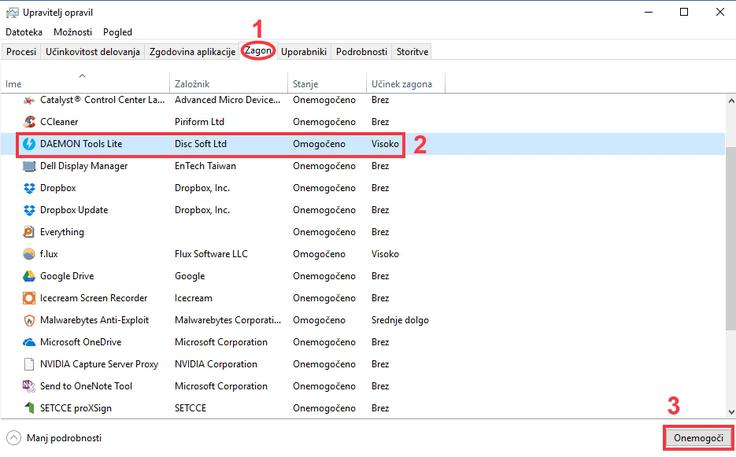Click the Google Drive icon
This screenshot has width=736, height=457.
coord(29,276)
